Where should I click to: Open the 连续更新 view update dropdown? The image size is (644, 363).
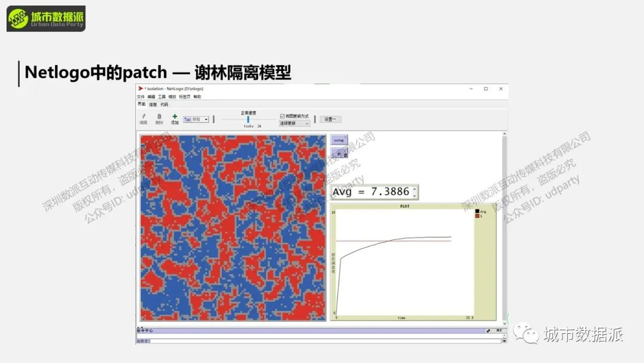(295, 124)
